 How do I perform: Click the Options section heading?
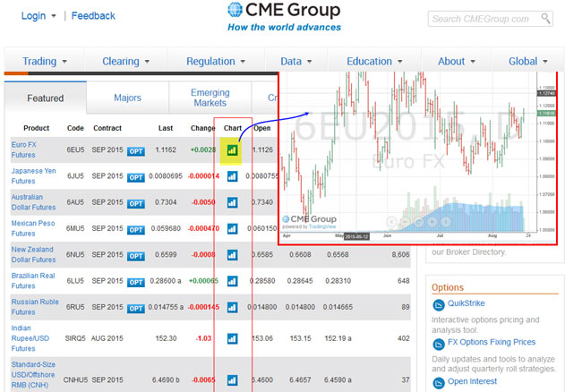448,287
